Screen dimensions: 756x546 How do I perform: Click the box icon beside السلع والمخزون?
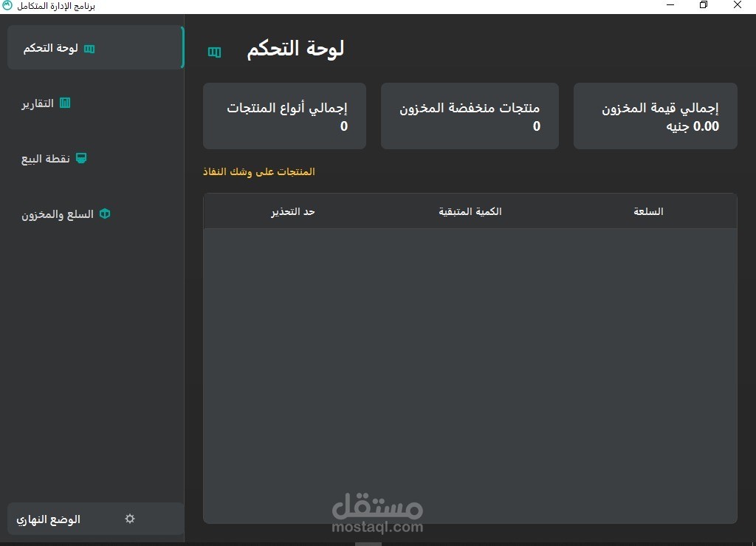[105, 214]
